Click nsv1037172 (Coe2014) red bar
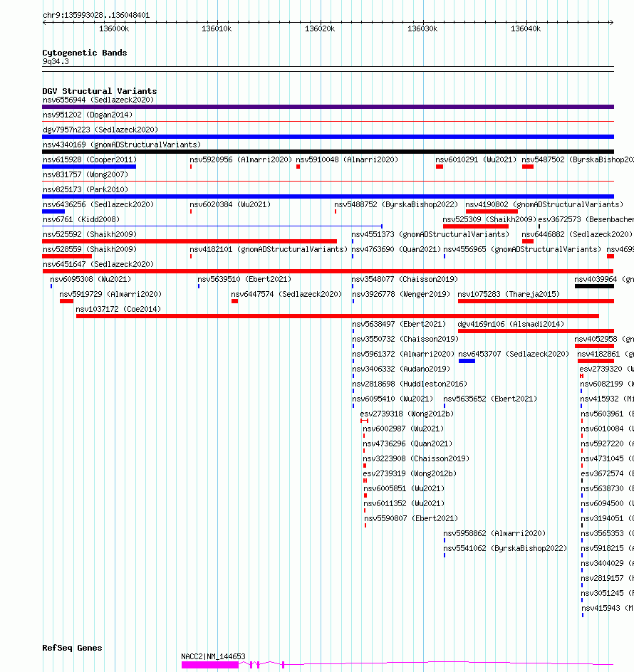The width and height of the screenshot is (634, 672). point(338,316)
